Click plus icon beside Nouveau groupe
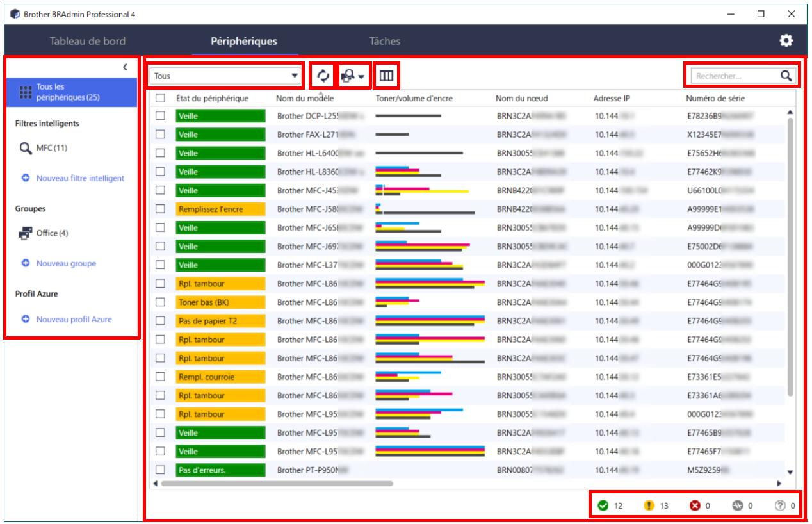 point(24,263)
